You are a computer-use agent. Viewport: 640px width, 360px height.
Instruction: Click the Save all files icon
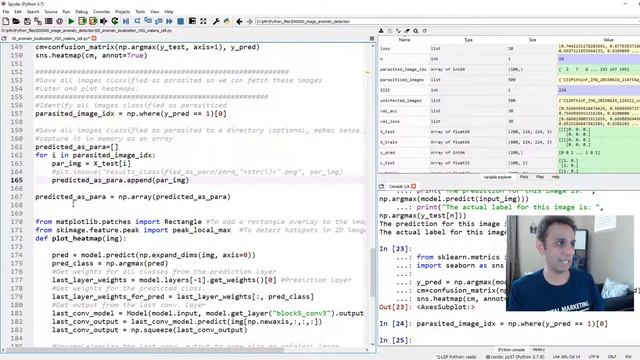tap(38, 21)
